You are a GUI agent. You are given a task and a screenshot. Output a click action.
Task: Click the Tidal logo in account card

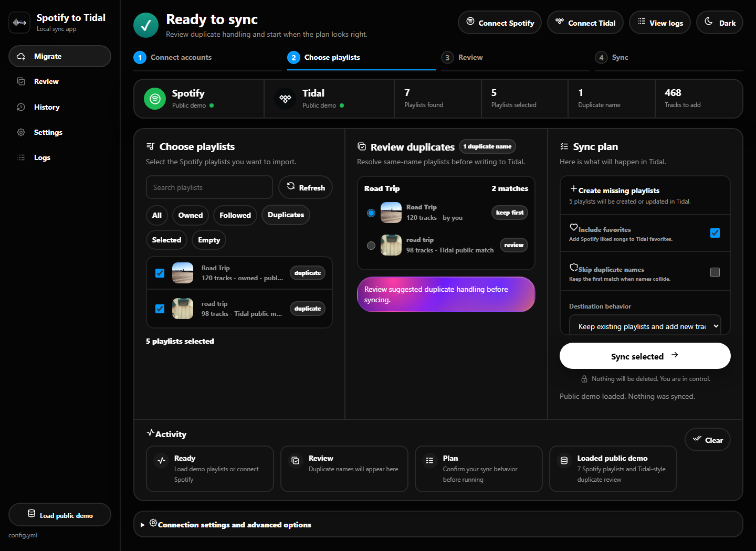[x=285, y=99]
